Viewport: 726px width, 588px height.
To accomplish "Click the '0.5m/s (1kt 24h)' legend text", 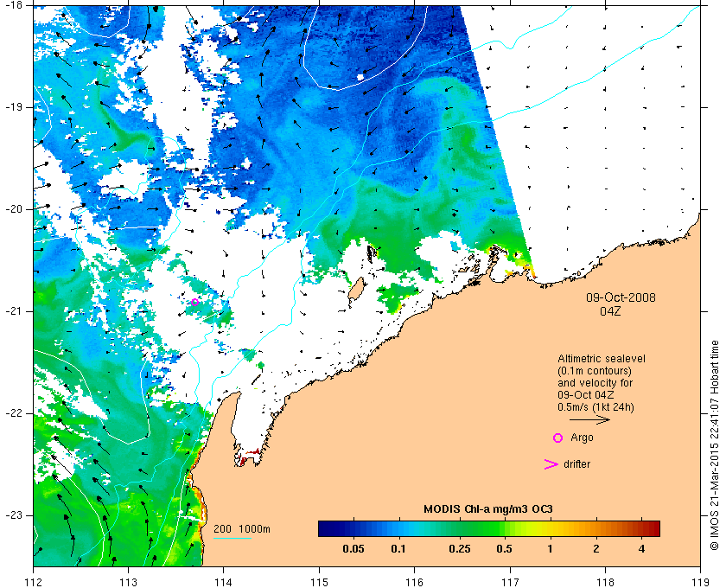I will pyautogui.click(x=595, y=407).
